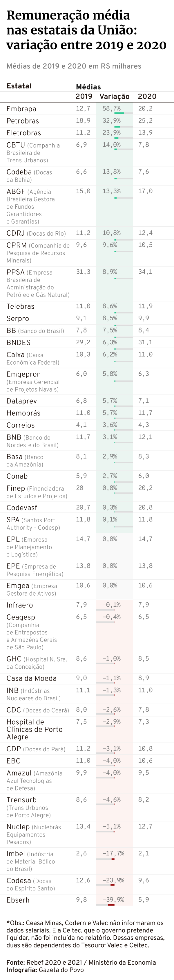
Task: Click Codesa's -23,9% variation value
Action: (113, 880)
